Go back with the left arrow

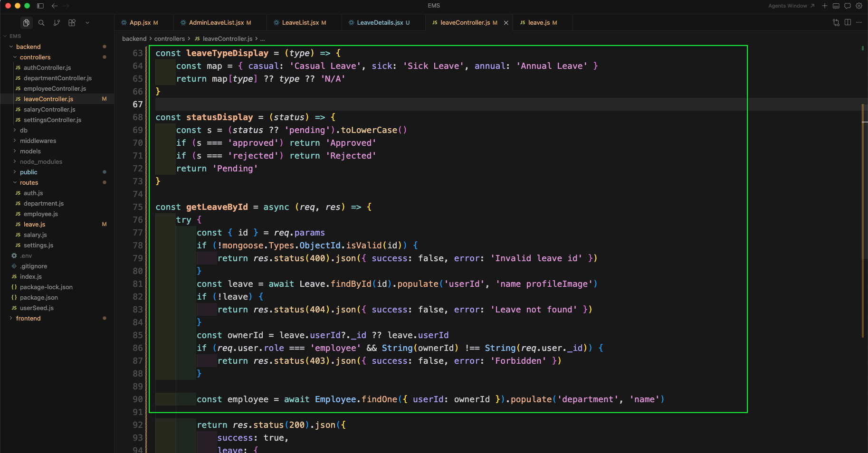55,6
